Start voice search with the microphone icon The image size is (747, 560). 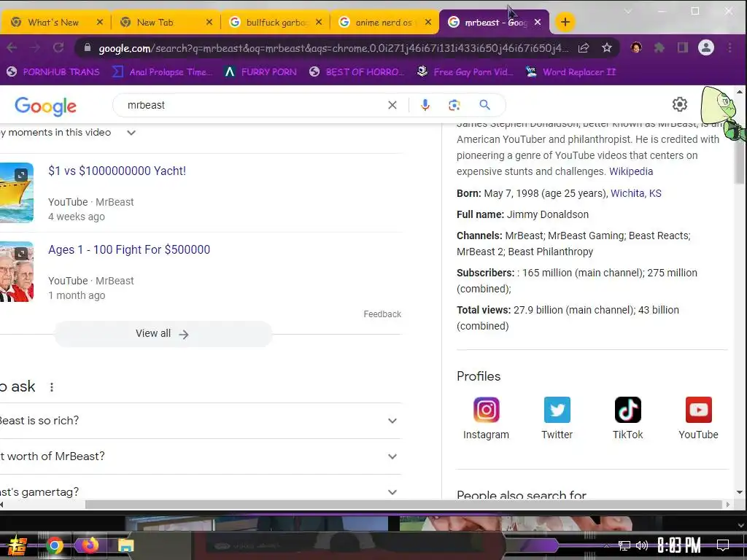point(425,105)
